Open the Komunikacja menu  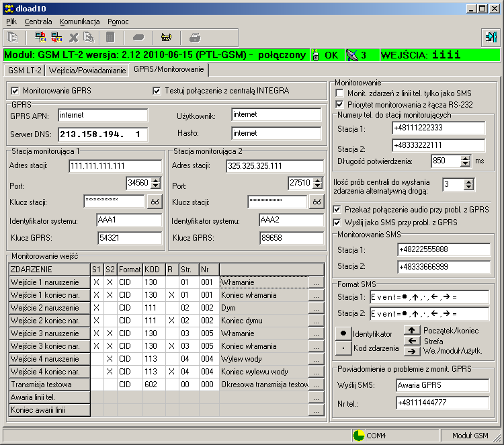coord(80,22)
